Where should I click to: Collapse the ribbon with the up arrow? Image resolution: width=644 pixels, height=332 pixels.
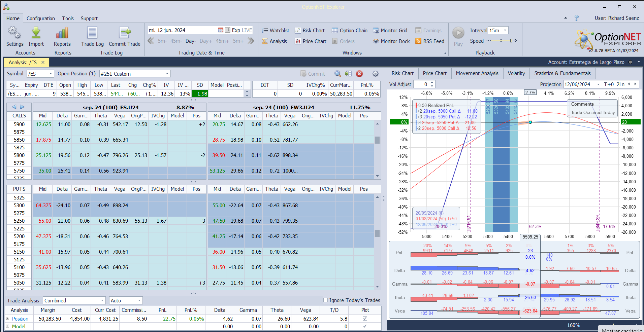tap(566, 18)
